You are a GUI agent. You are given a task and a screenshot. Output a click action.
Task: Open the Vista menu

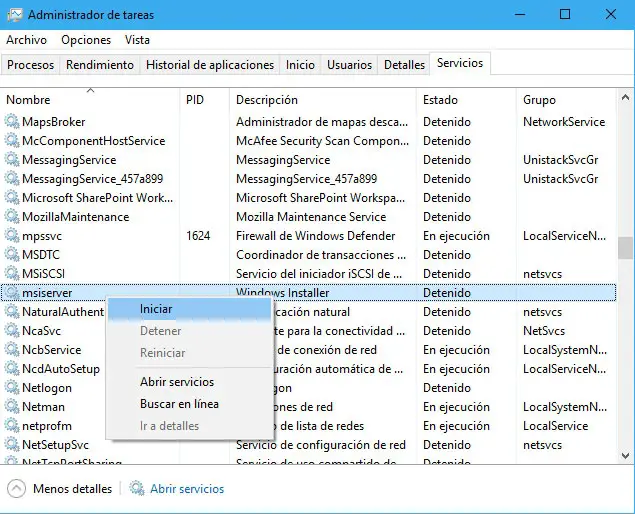coord(137,40)
